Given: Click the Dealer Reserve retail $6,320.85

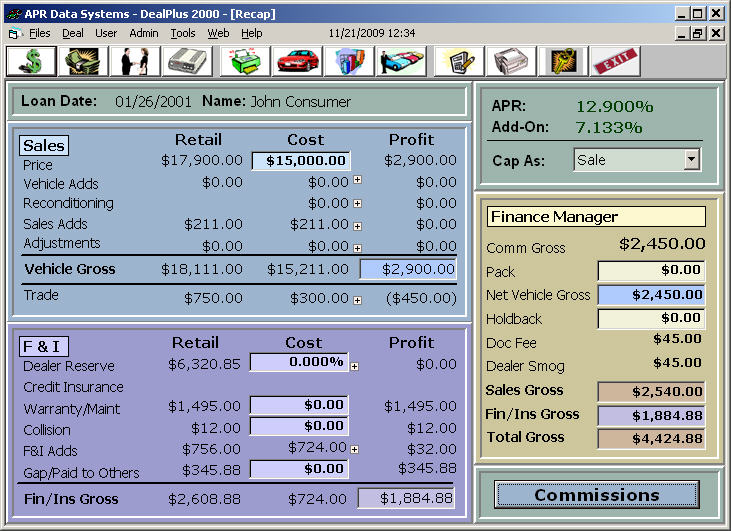Looking at the screenshot, I should [204, 364].
